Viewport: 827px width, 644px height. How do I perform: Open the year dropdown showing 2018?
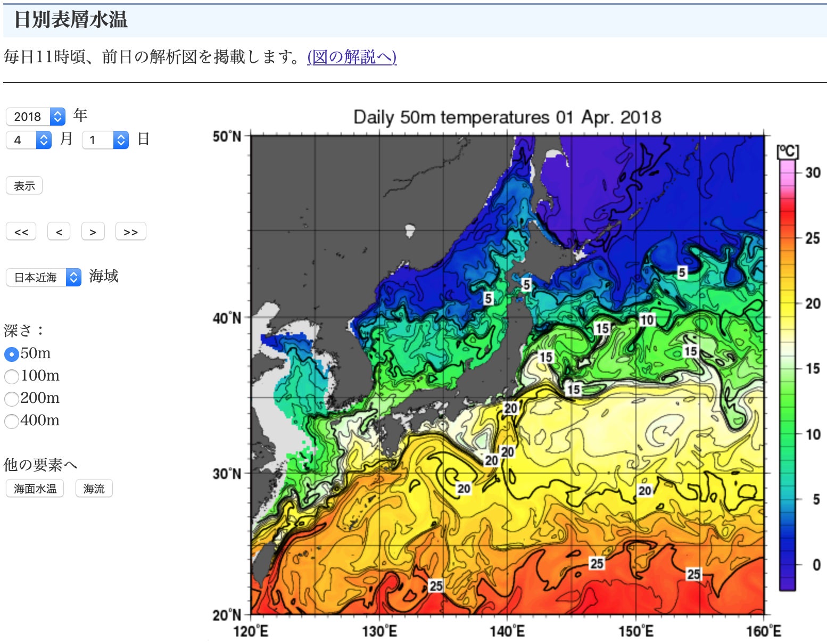[35, 117]
